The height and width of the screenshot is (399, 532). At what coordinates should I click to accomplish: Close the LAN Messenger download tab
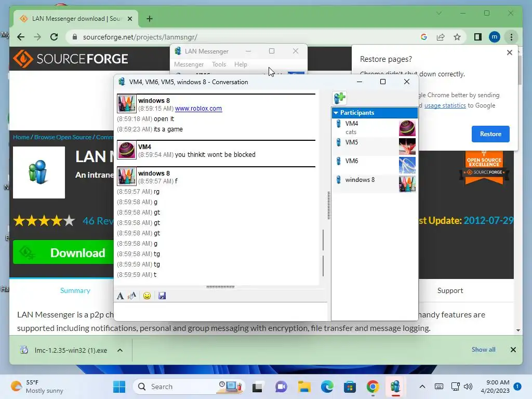(x=129, y=19)
